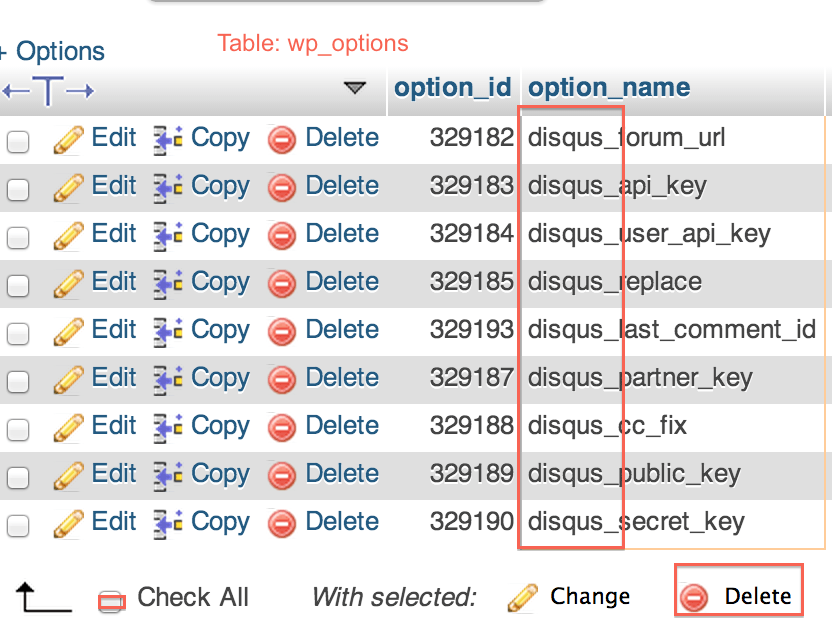This screenshot has height=632, width=832.
Task: Click Delete link for disqus_secret_key
Action: (342, 522)
